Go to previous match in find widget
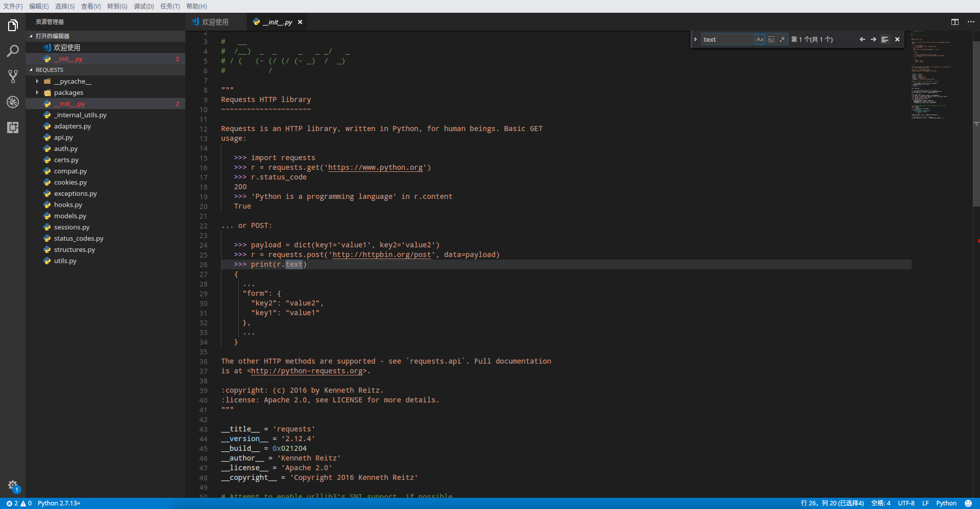 tap(862, 39)
